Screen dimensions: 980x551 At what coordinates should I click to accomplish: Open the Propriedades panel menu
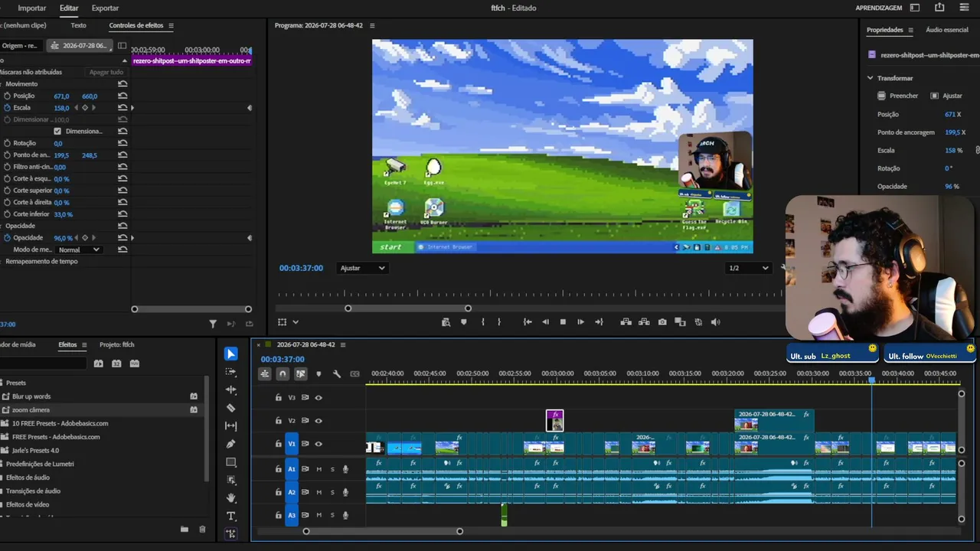click(x=910, y=30)
